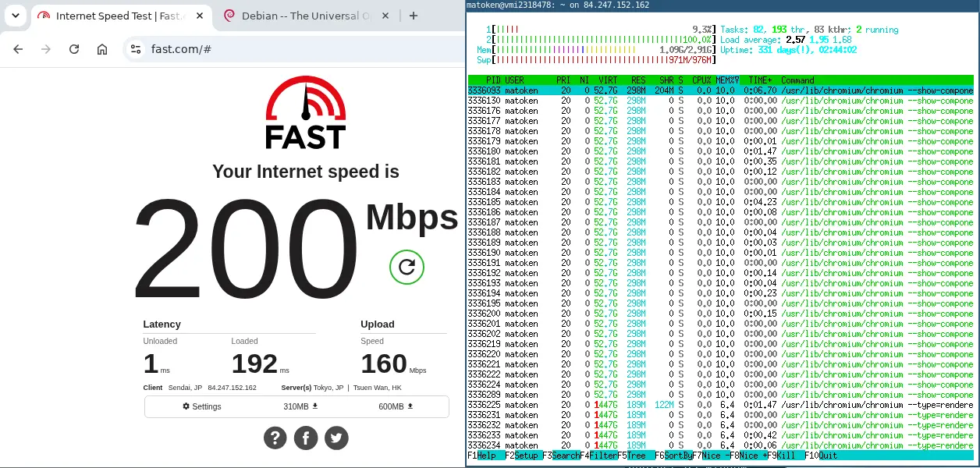
Task: Sort htop by VIRT column header
Action: point(608,80)
